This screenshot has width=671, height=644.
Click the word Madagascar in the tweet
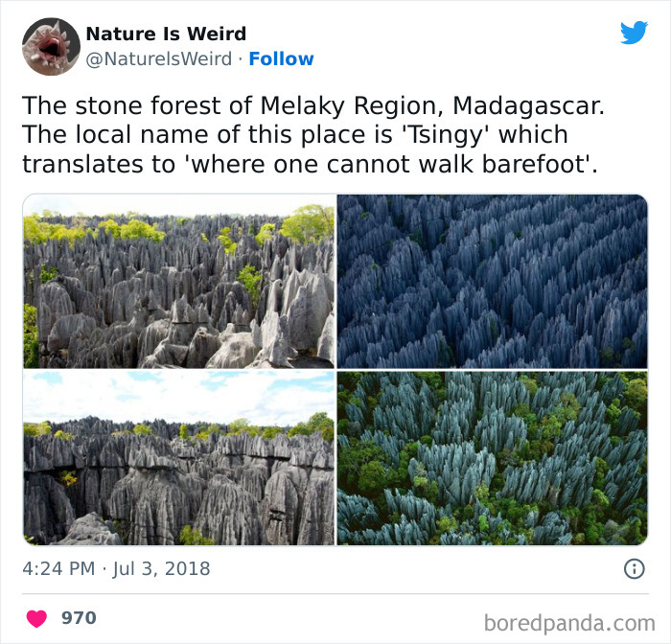pyautogui.click(x=528, y=105)
